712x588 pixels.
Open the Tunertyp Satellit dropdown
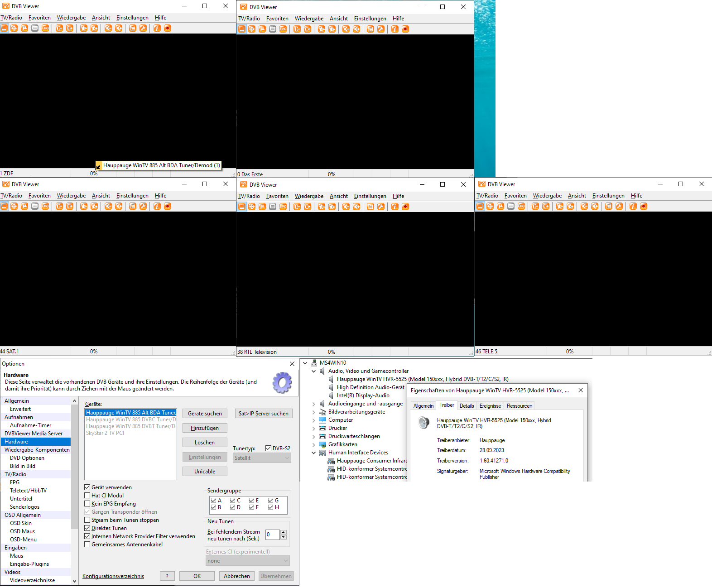point(262,458)
